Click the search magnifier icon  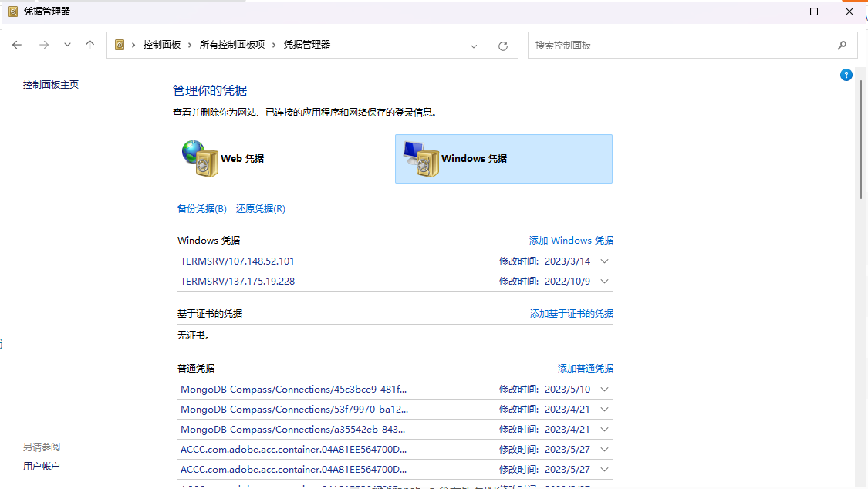click(x=842, y=46)
